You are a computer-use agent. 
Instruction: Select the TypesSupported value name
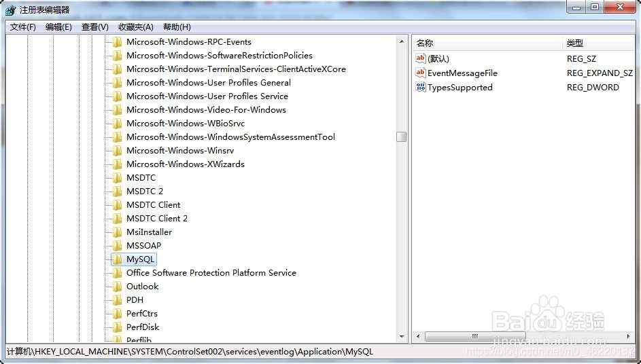click(x=460, y=88)
